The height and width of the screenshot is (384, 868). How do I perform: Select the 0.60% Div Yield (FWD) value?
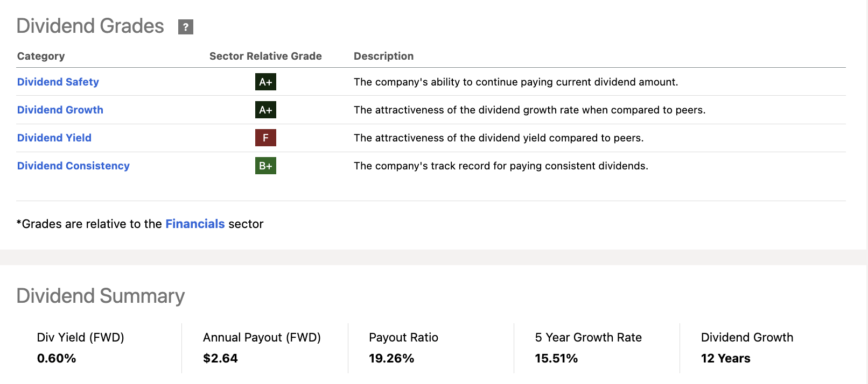pyautogui.click(x=57, y=358)
